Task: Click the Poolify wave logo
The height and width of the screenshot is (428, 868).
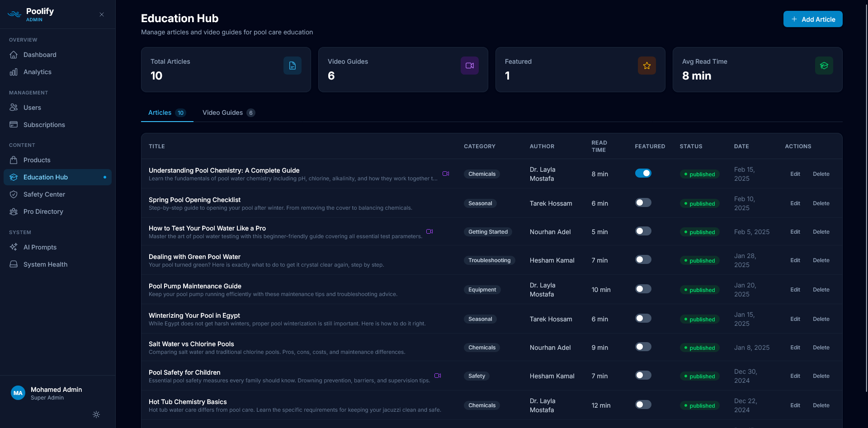Action: pos(14,14)
